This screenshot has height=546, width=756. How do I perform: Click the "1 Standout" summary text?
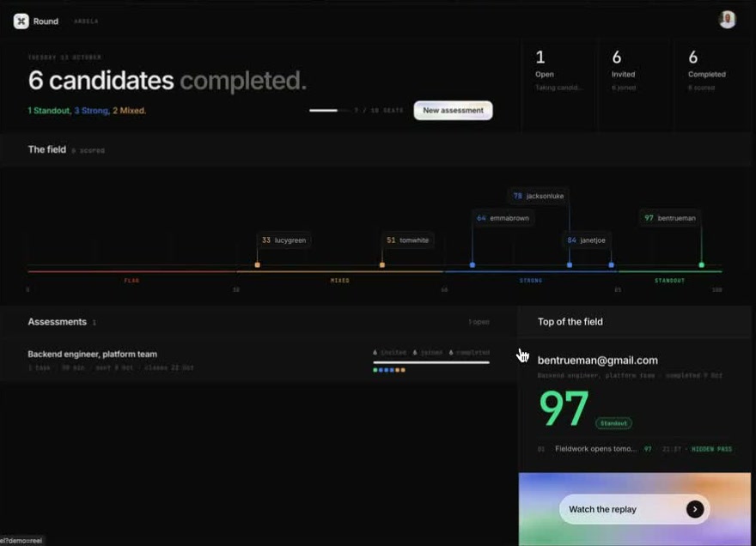click(x=48, y=111)
